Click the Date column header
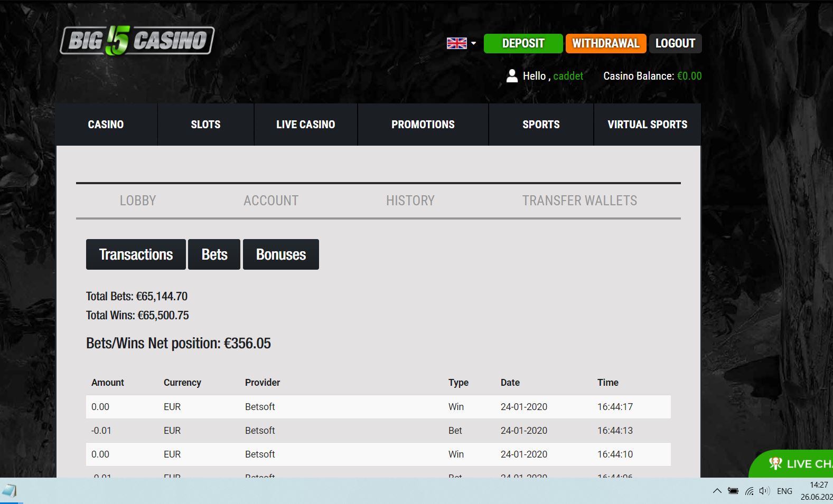The height and width of the screenshot is (504, 833). pyautogui.click(x=510, y=383)
